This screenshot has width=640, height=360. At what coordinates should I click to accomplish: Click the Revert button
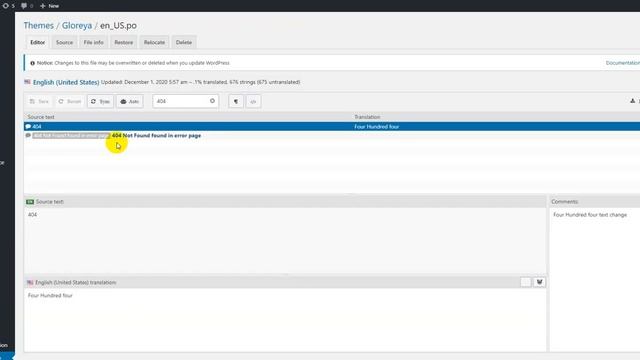[x=70, y=101]
